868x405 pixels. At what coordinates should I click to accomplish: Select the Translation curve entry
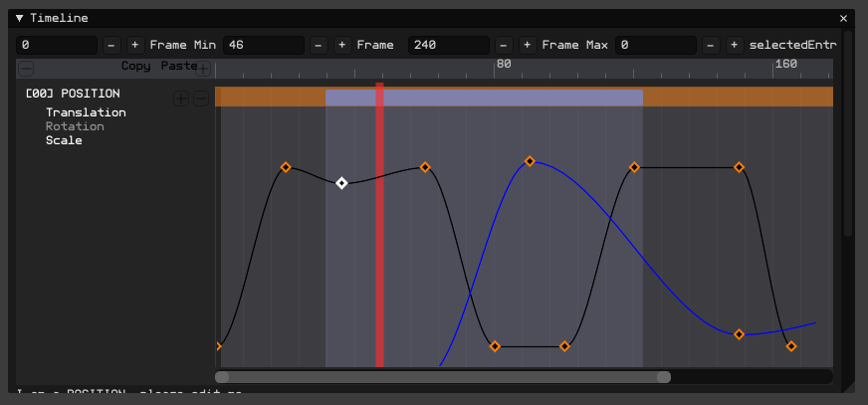tap(86, 112)
